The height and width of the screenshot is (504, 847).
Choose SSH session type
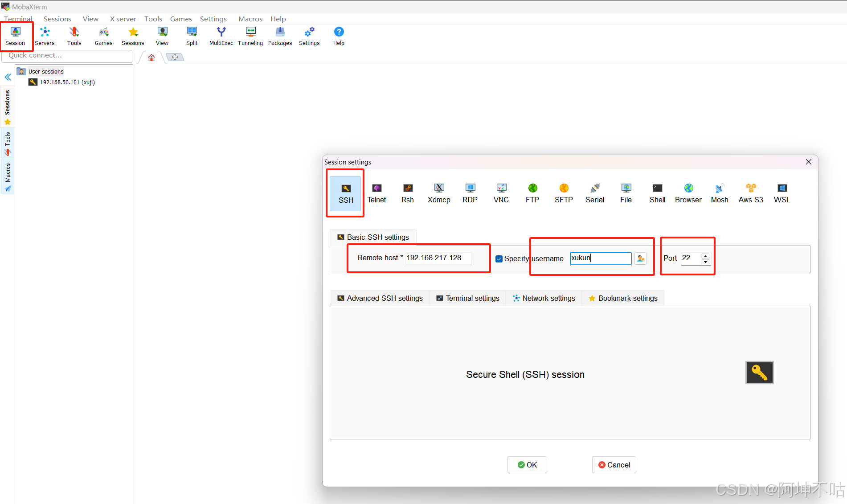click(x=346, y=193)
